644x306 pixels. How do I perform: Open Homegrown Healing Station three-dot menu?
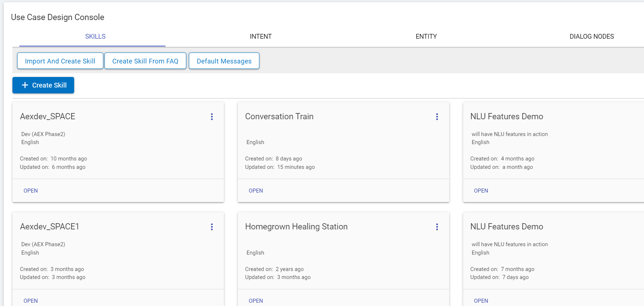(437, 227)
